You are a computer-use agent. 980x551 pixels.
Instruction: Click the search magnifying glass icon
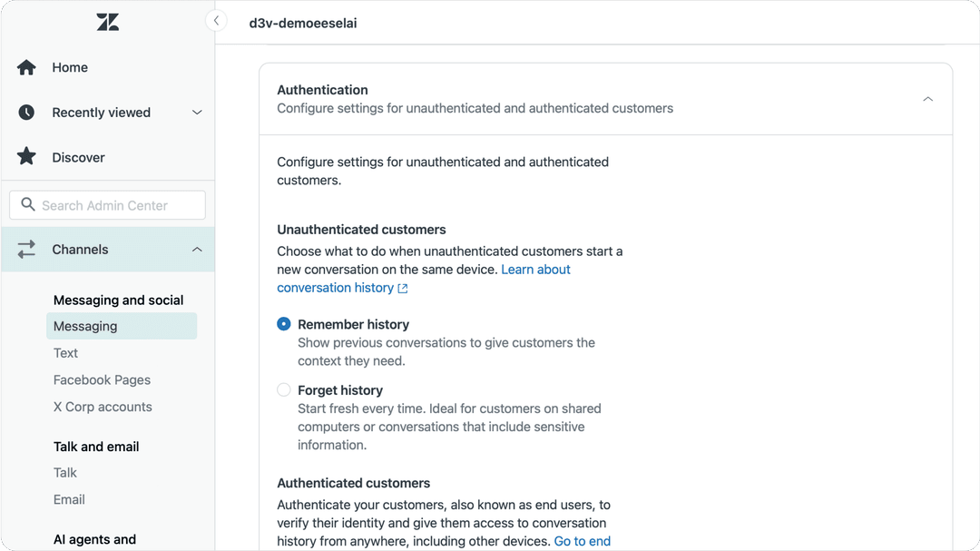tap(27, 204)
